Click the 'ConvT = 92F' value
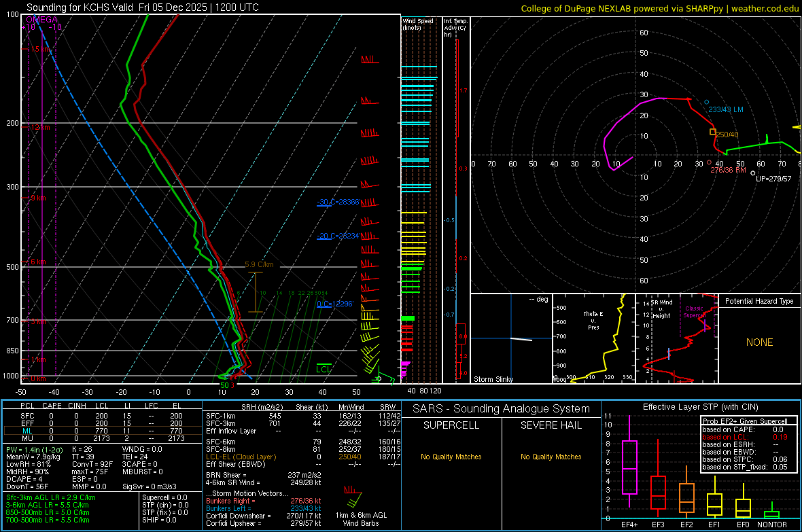Screen dimensions: 802x532 coord(92,464)
